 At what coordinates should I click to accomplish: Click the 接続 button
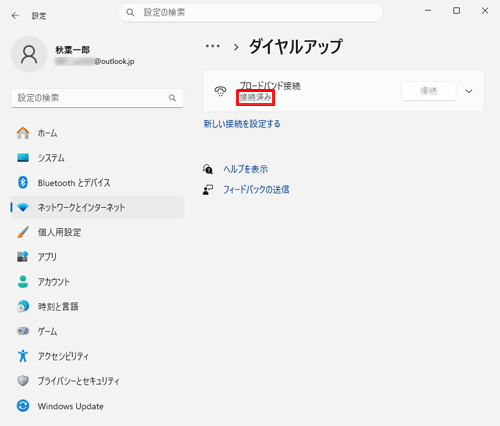point(429,91)
